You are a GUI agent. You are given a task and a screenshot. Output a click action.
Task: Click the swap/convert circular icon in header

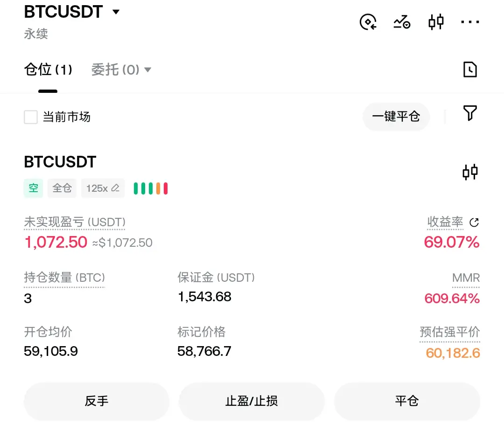pos(368,22)
